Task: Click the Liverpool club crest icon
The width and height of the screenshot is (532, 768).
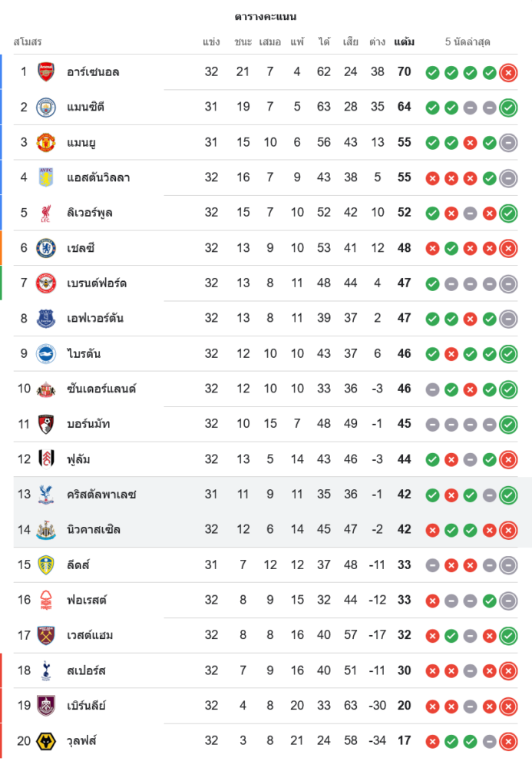Action: (46, 213)
